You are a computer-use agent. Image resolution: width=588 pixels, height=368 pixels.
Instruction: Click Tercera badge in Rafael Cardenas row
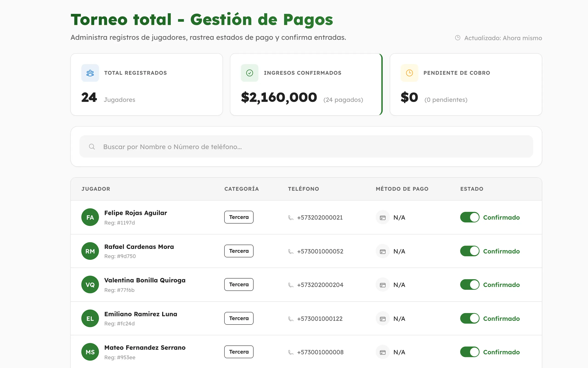point(239,251)
